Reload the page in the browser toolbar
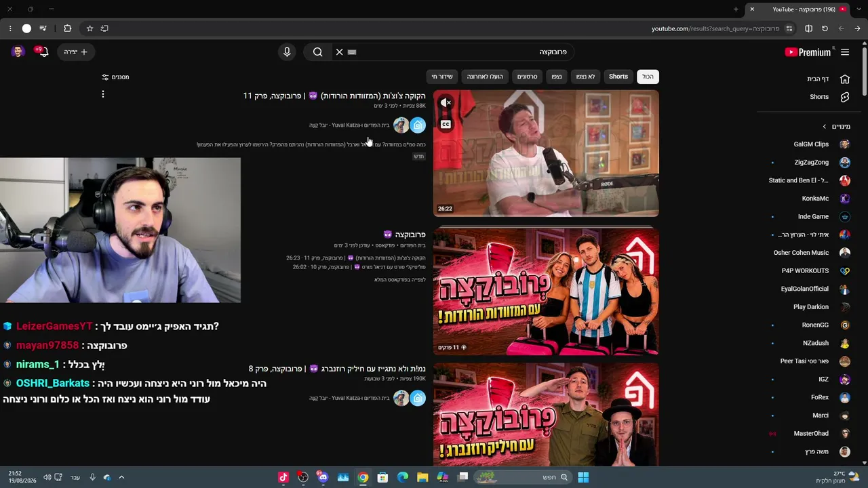Image resolution: width=868 pixels, height=488 pixels. coord(825,28)
